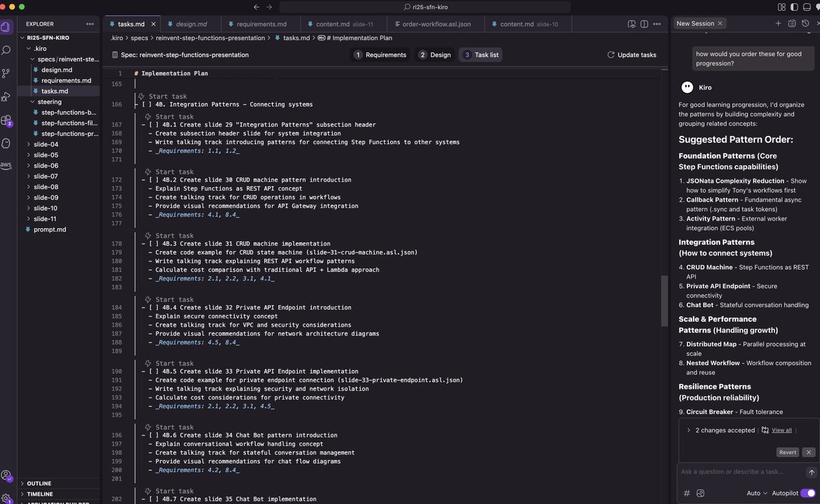Viewport: 820px width, 504px height.
Task: Open the Design spec step
Action: click(435, 55)
